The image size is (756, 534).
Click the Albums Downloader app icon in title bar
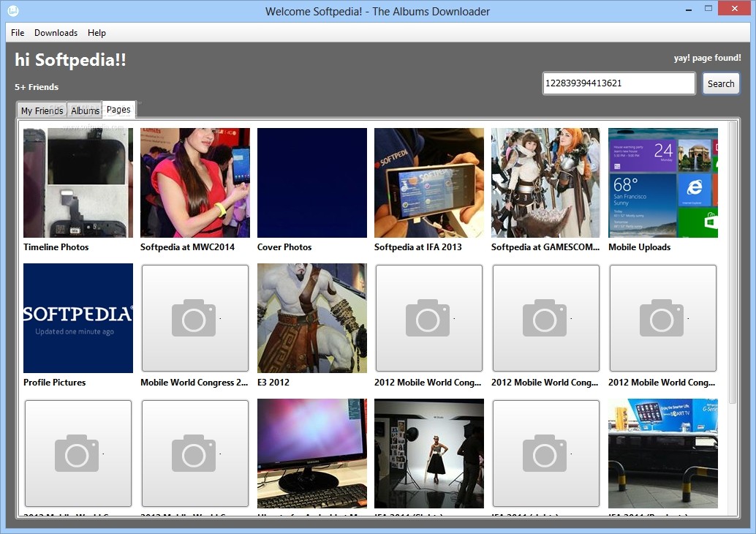[x=13, y=10]
